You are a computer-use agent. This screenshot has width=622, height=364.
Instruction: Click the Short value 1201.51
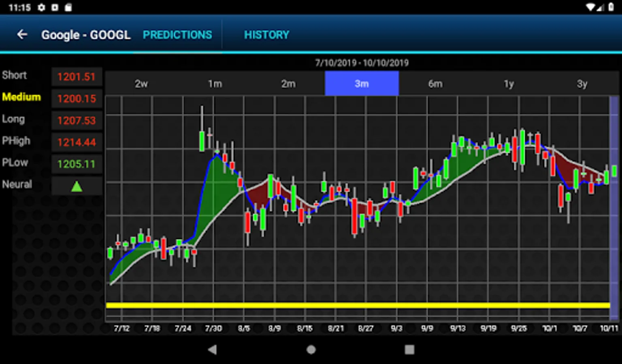77,77
